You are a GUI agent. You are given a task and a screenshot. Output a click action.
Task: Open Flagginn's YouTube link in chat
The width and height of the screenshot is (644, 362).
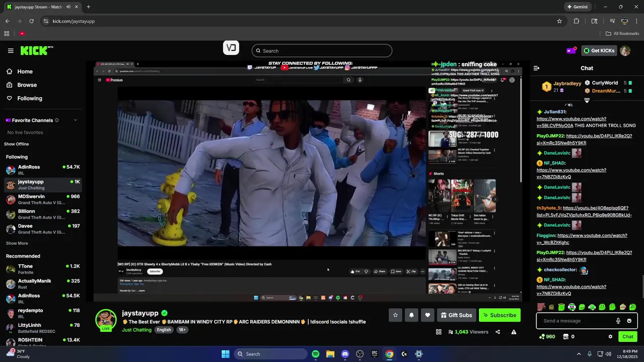pyautogui.click(x=582, y=239)
